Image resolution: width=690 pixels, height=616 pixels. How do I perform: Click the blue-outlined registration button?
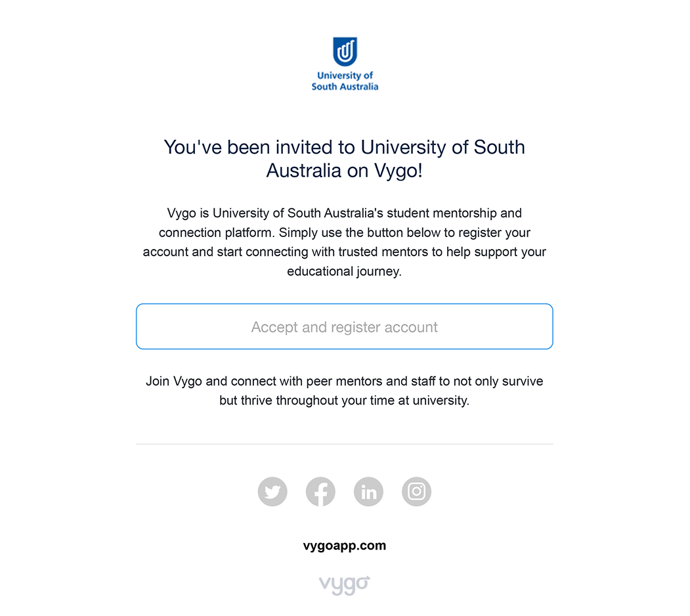[344, 326]
